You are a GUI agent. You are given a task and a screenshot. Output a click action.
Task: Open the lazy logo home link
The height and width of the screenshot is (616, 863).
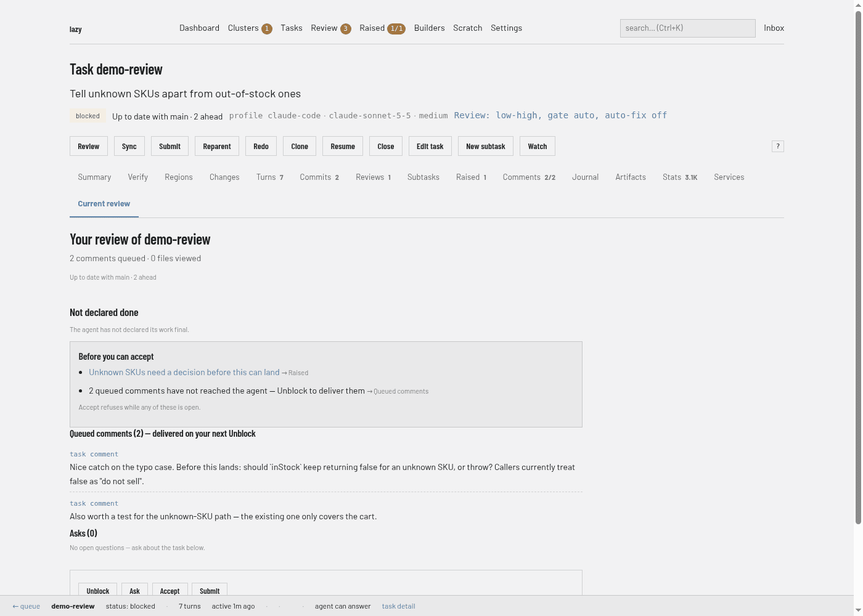76,29
